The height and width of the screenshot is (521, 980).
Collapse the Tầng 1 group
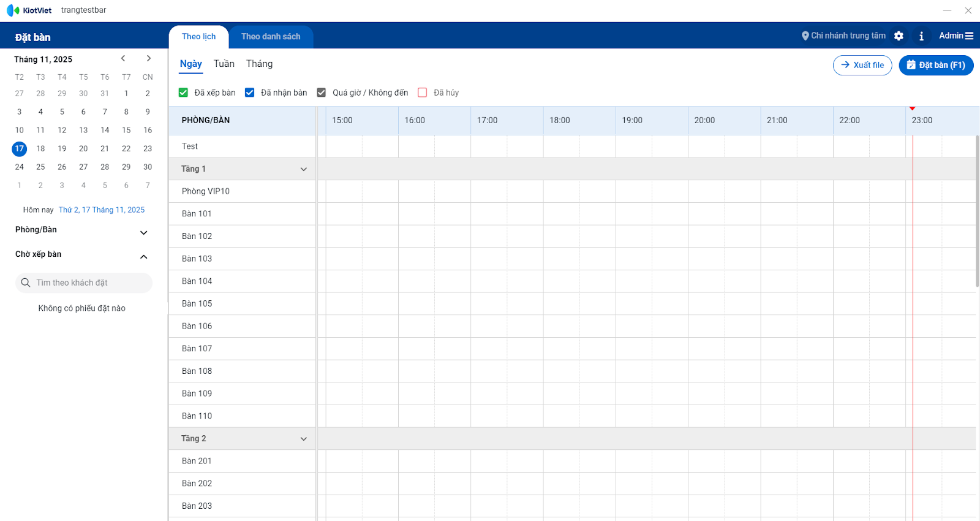click(303, 169)
